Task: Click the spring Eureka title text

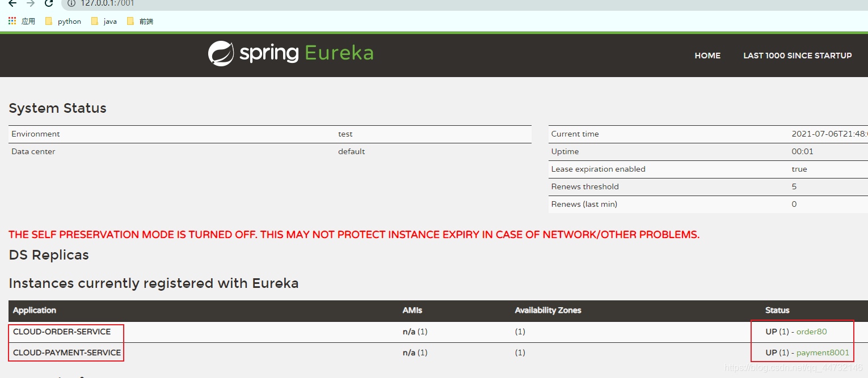Action: [x=306, y=53]
